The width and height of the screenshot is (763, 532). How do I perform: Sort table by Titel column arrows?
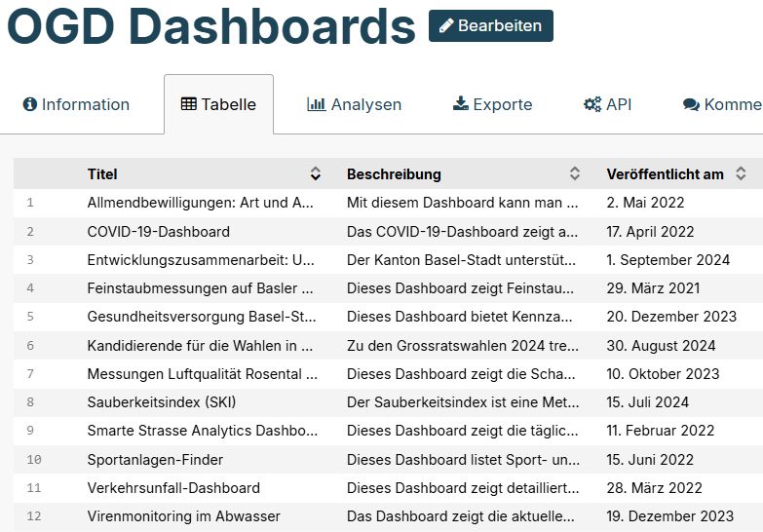(x=316, y=173)
